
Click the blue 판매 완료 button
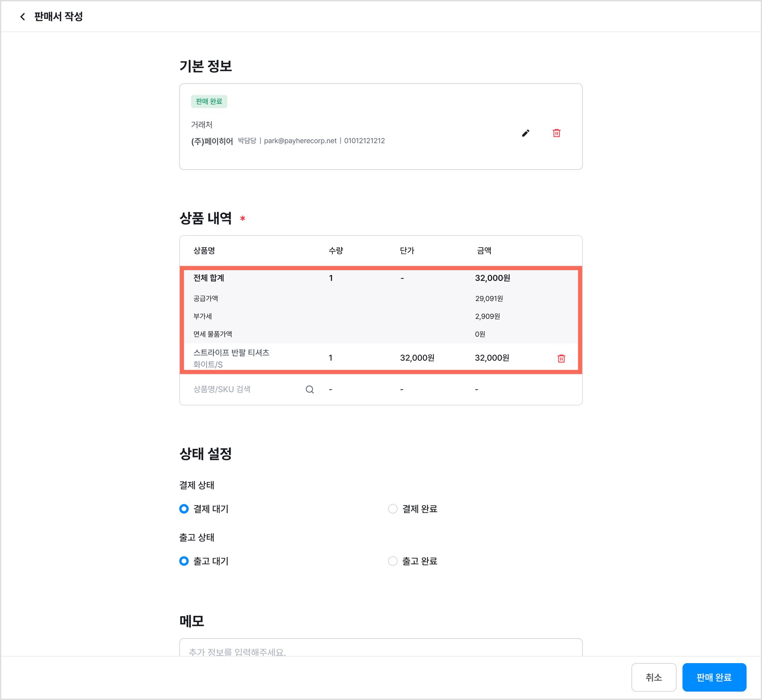point(714,677)
